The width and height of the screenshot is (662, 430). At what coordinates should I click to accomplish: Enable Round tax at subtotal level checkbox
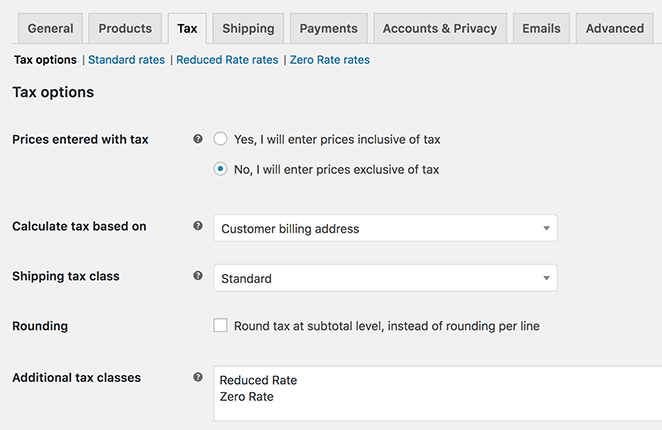(x=221, y=326)
